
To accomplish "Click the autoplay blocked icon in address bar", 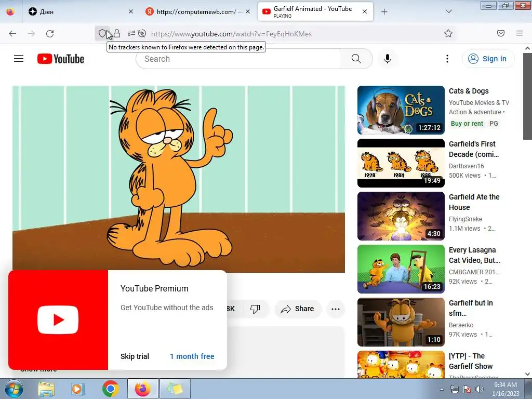I will tap(142, 33).
